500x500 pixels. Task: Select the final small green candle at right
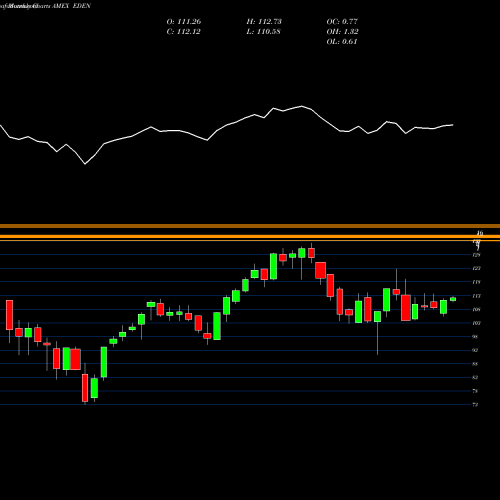[x=453, y=299]
